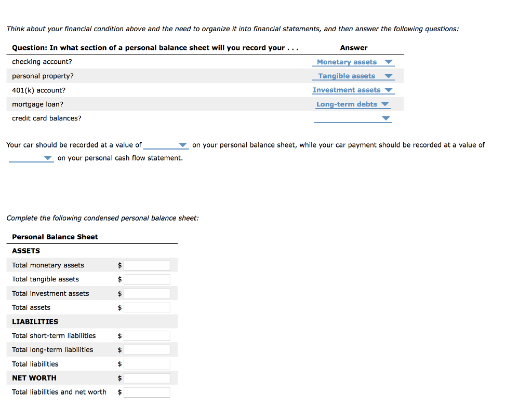Click the NET WORTH input field
532x407 pixels.
point(147,378)
